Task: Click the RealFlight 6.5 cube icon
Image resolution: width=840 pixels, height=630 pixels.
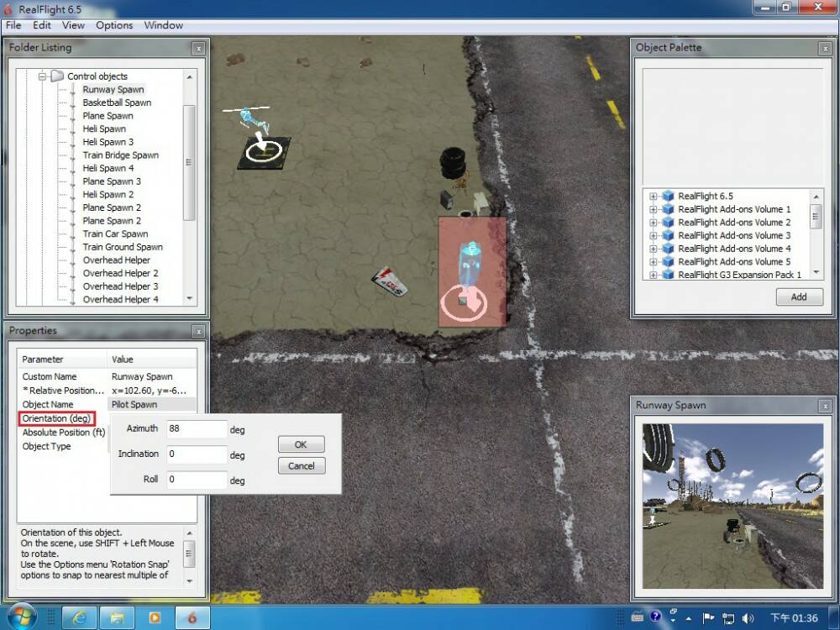Action: pyautogui.click(x=668, y=196)
